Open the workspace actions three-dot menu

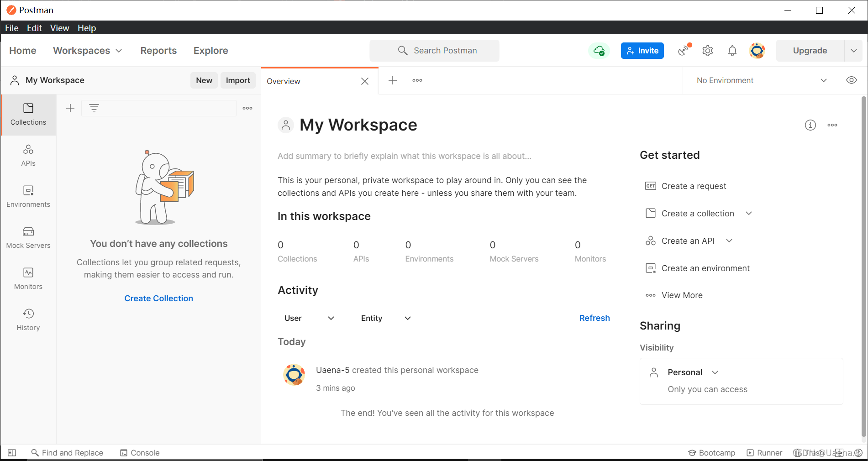coord(832,125)
